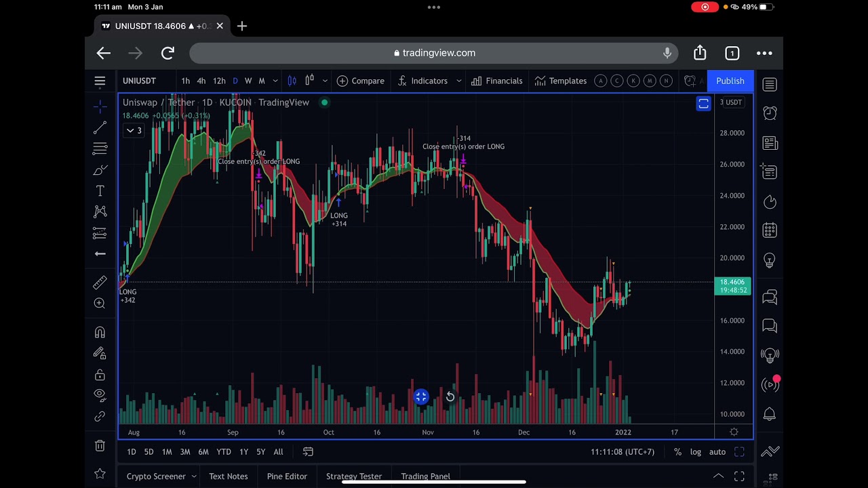Open the Crypto Screener dropdown

coord(161,476)
